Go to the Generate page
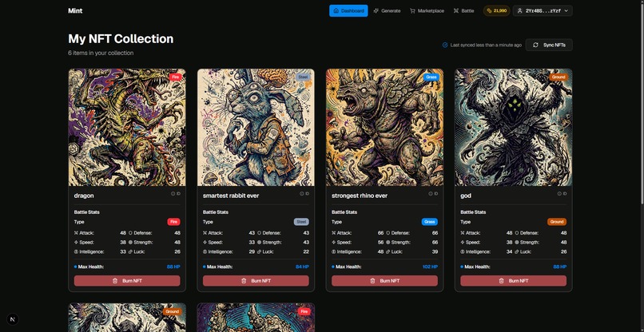 click(387, 10)
